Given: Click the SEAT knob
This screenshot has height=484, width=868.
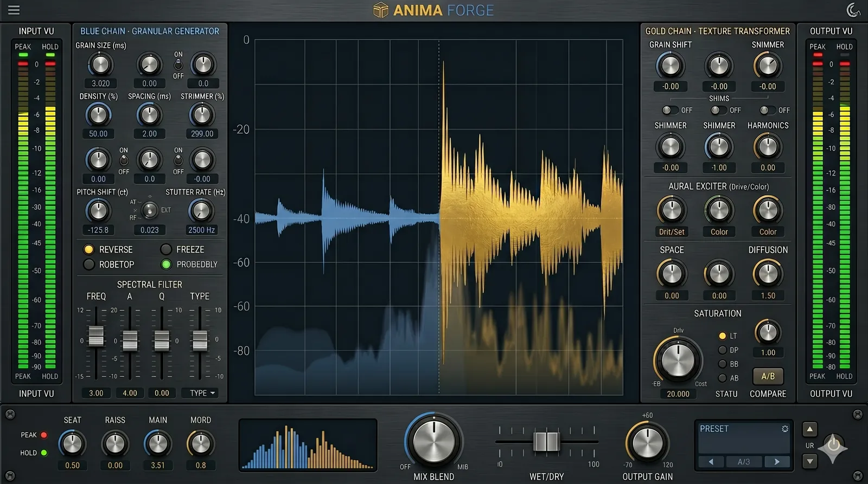Looking at the screenshot, I should 72,444.
